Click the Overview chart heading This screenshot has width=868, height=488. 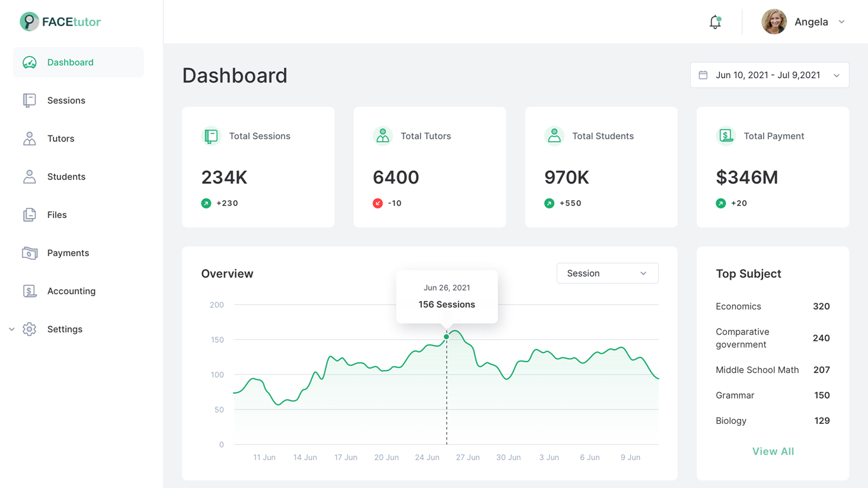[227, 274]
